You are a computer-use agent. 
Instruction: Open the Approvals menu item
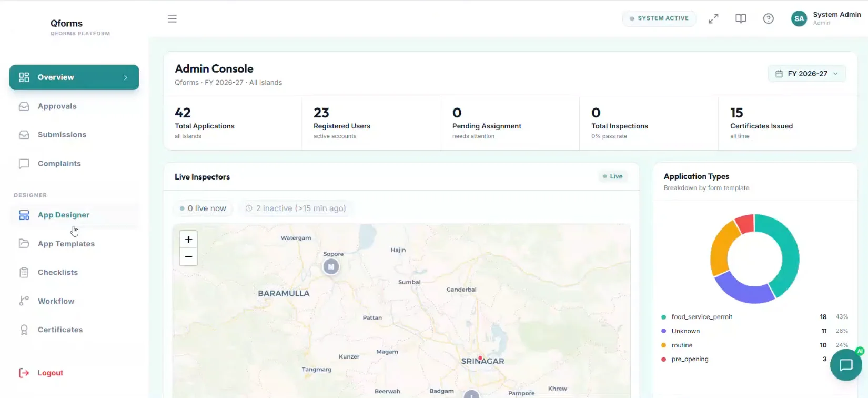tap(74, 106)
